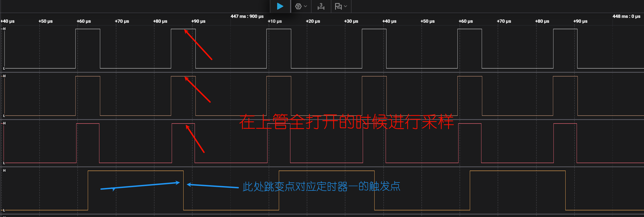Click the red arrow on first channel
This screenshot has width=644, height=217.
(198, 45)
